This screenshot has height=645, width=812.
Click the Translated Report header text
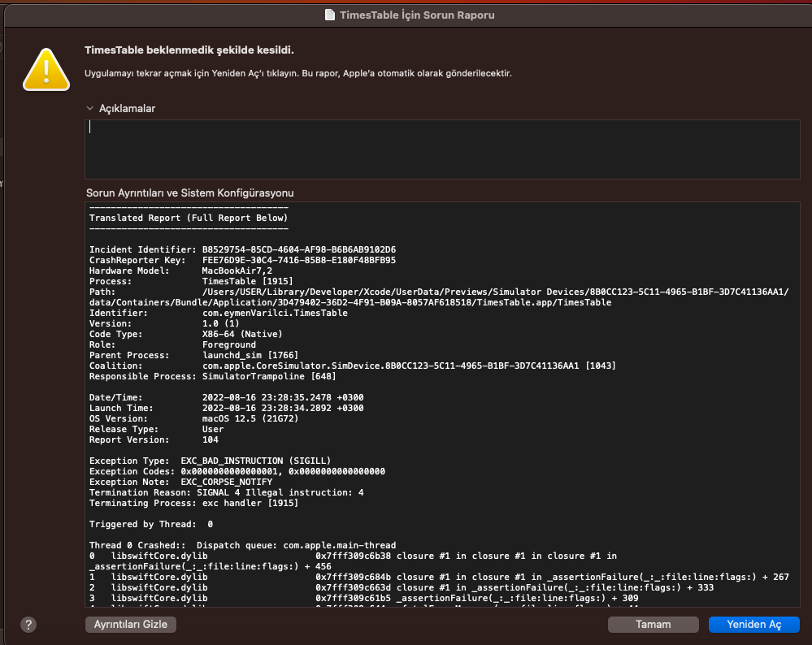(188, 218)
